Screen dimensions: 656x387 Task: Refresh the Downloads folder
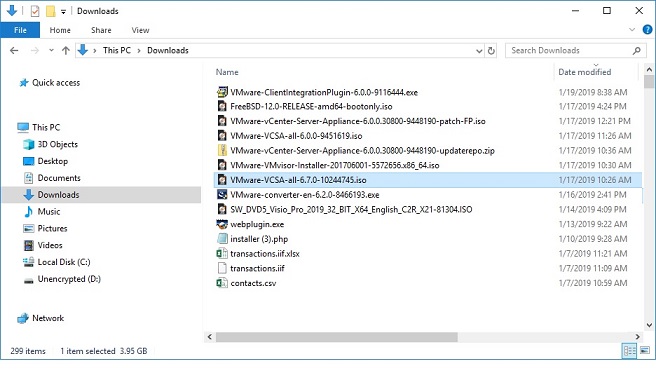point(491,51)
